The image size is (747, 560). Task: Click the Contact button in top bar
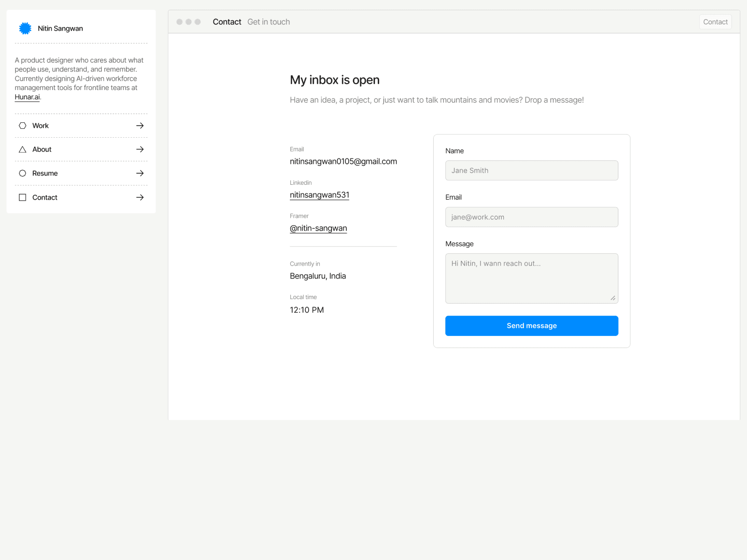(715, 22)
